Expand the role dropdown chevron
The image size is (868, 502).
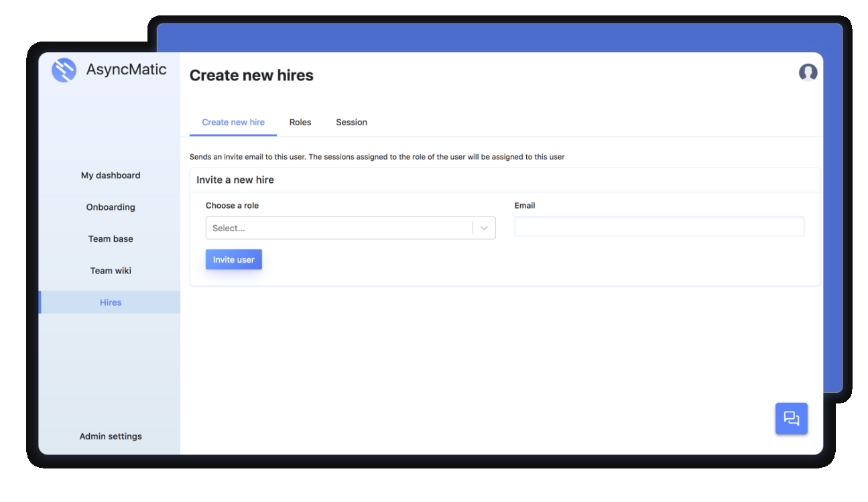(x=484, y=228)
